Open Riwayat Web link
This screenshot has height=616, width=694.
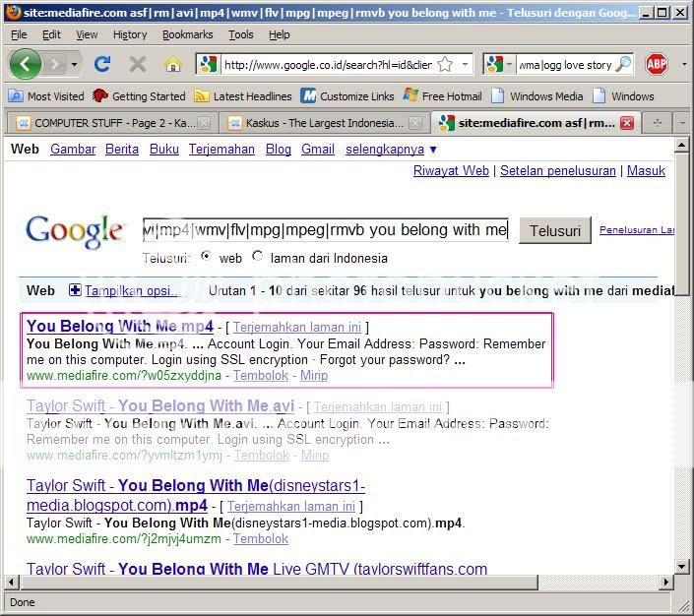(451, 170)
